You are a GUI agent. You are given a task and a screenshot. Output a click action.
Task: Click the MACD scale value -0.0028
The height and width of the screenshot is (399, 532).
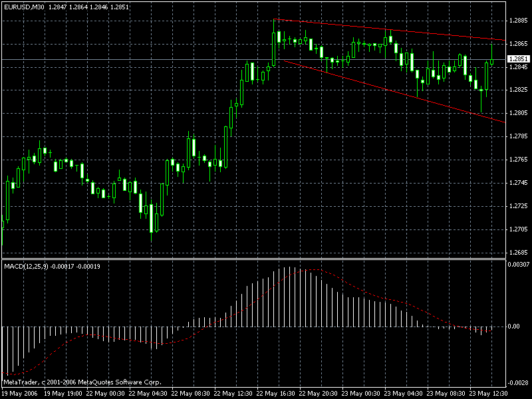(x=517, y=383)
